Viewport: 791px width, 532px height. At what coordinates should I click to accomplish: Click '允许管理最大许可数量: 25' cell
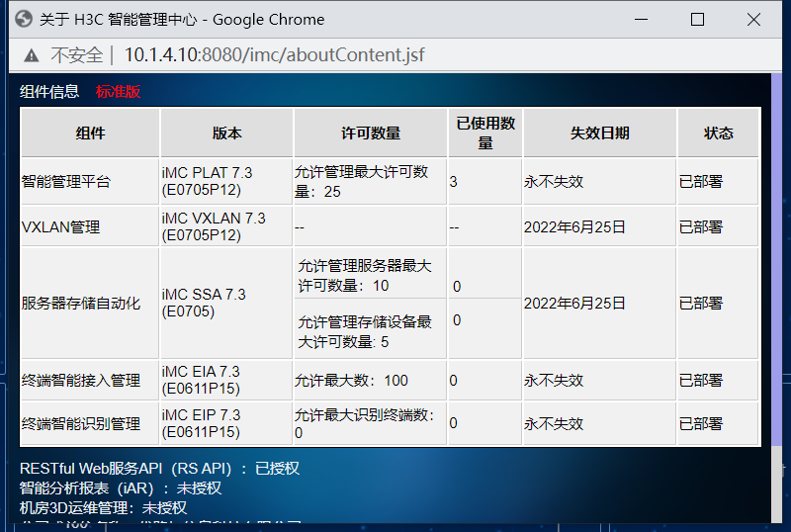(370, 181)
